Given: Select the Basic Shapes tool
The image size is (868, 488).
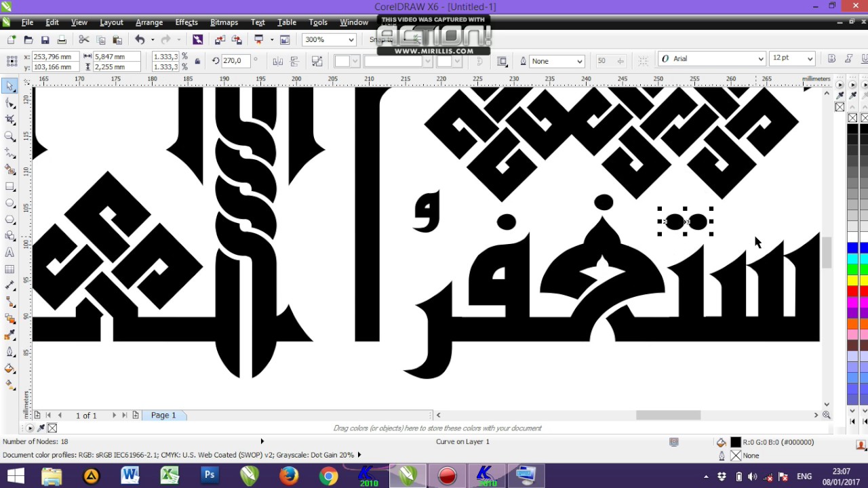Looking at the screenshot, I should click(x=9, y=236).
